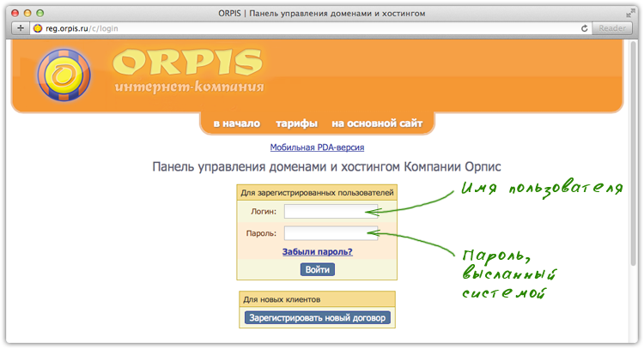
Task: Click the reg.orpis.ru address field
Action: [x=311, y=28]
